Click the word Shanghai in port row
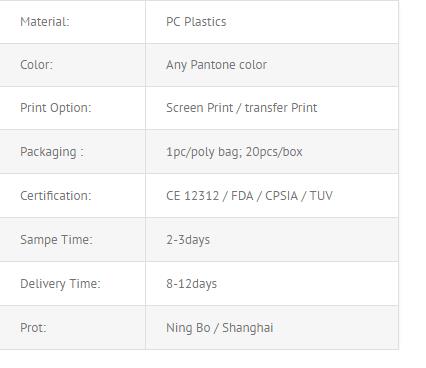 click(x=248, y=328)
